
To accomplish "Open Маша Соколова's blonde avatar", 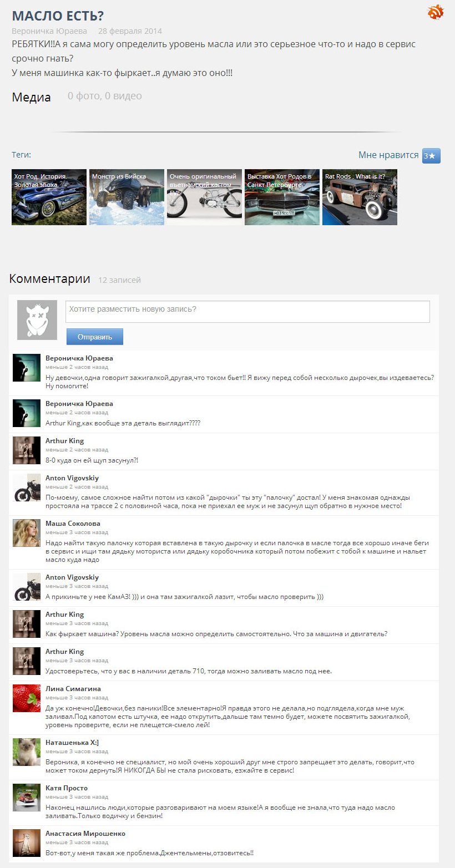I will (27, 533).
